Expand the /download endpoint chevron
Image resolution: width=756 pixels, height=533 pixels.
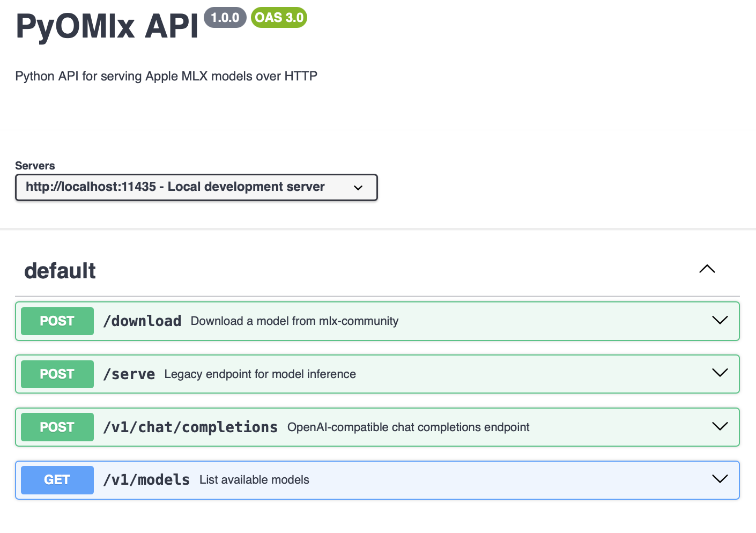[x=720, y=320]
